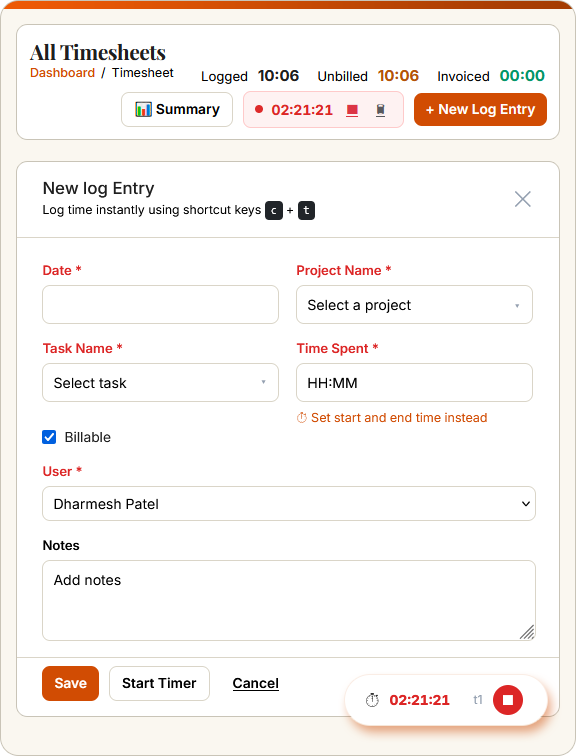Click the chevron on the User select
Image resolution: width=576 pixels, height=756 pixels.
point(525,504)
